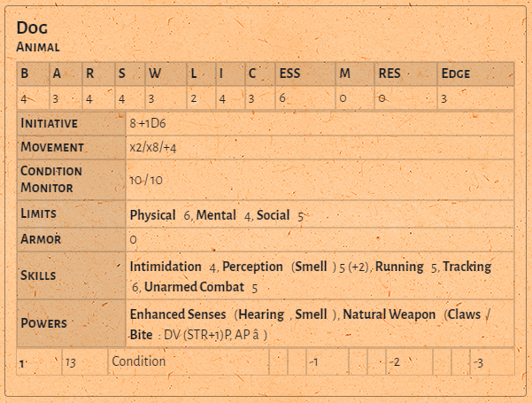
Task: Check the condition box marked -1
Action: (313, 362)
